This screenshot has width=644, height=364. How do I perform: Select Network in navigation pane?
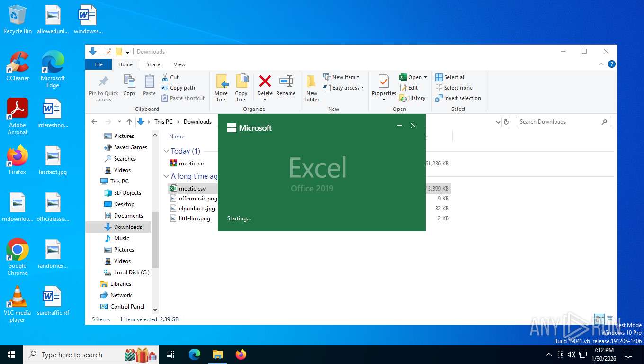pos(121,295)
